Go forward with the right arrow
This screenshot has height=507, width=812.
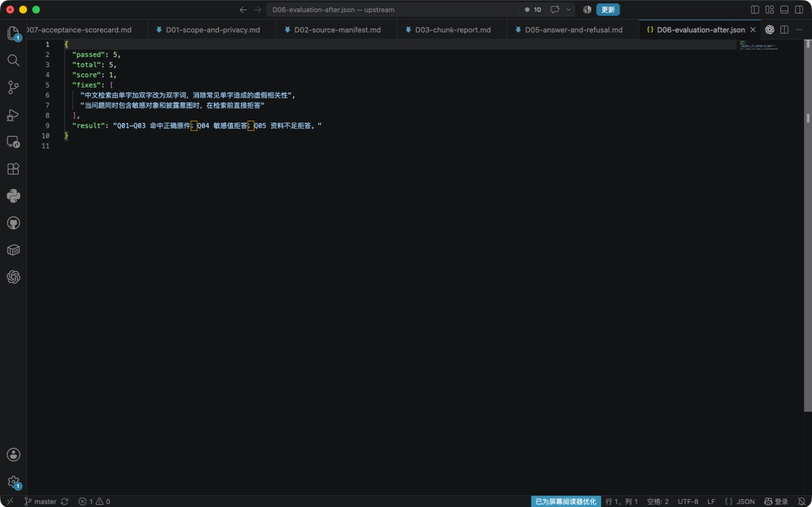tap(258, 10)
